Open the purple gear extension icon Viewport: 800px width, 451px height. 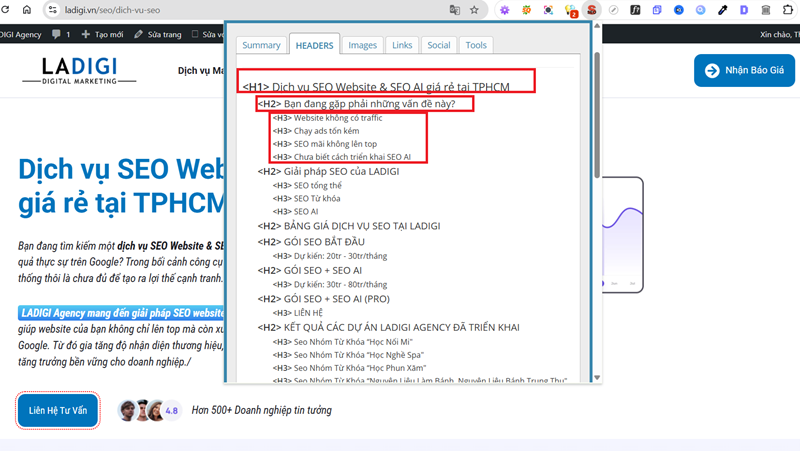point(505,10)
